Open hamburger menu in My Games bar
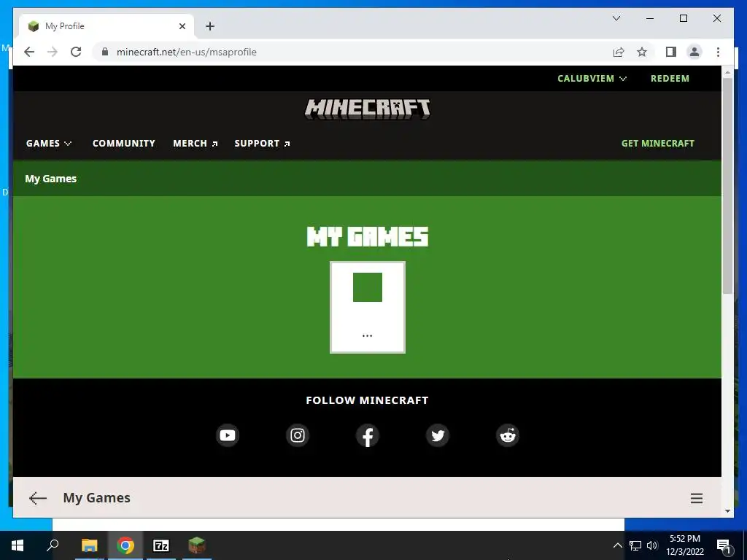Viewport: 747px width, 560px height. (x=697, y=498)
